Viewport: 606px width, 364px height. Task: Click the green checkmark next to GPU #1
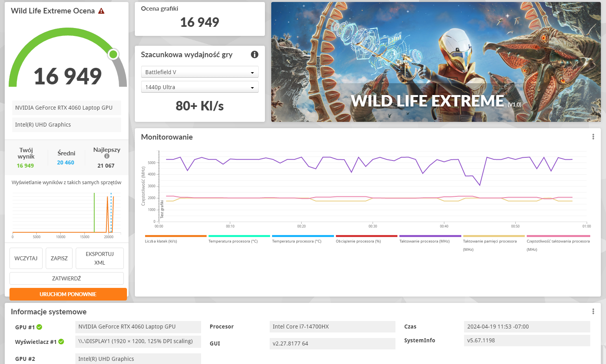39,327
